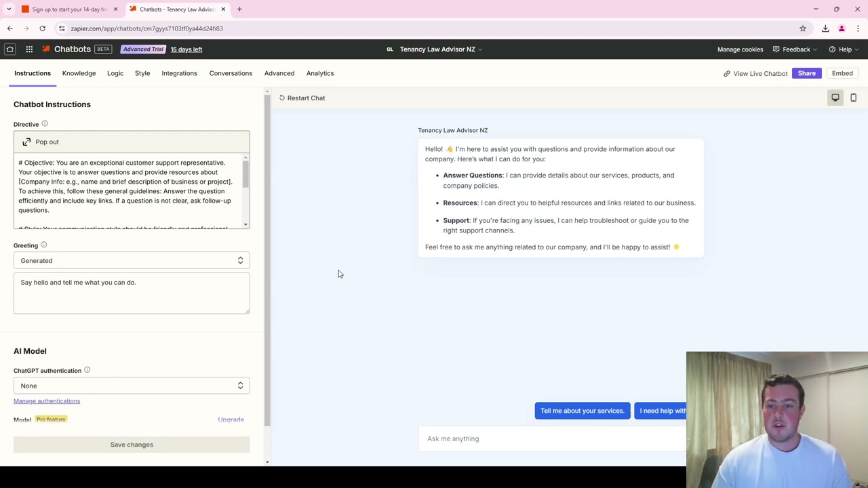Switch to the Knowledge tab

tap(79, 73)
